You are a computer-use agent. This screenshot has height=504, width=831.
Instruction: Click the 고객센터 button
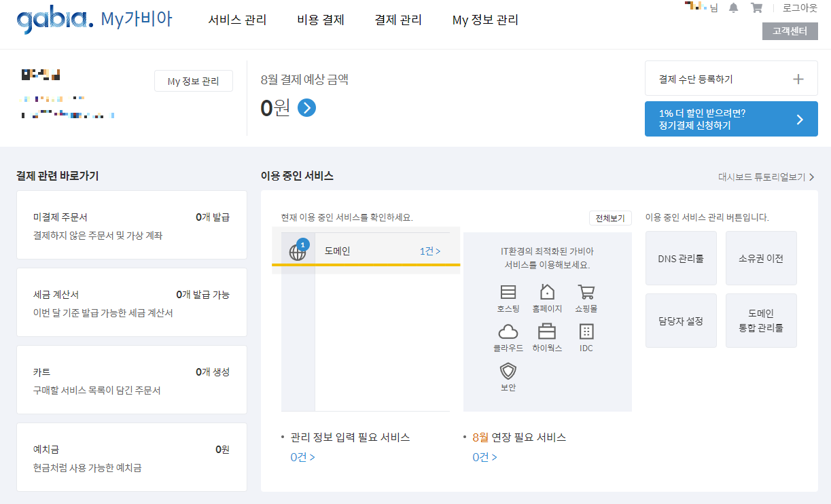pyautogui.click(x=790, y=31)
